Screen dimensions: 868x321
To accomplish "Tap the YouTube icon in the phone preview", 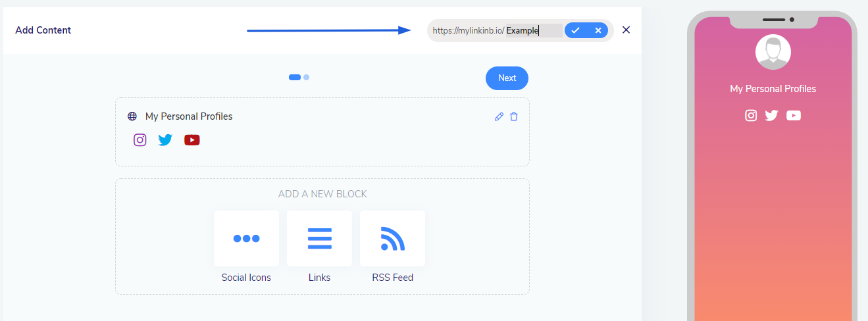I will [x=794, y=115].
